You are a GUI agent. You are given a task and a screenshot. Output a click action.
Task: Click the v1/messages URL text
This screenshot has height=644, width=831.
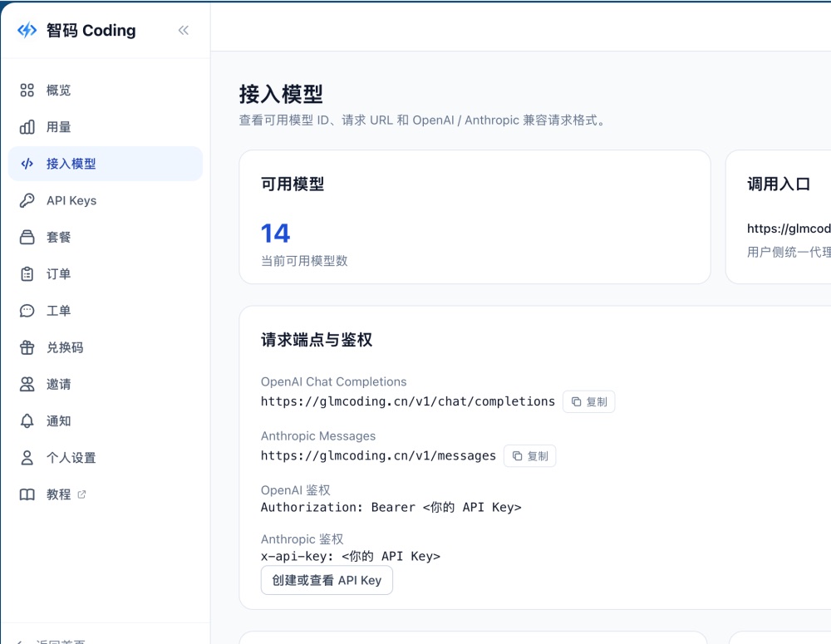pyautogui.click(x=378, y=456)
